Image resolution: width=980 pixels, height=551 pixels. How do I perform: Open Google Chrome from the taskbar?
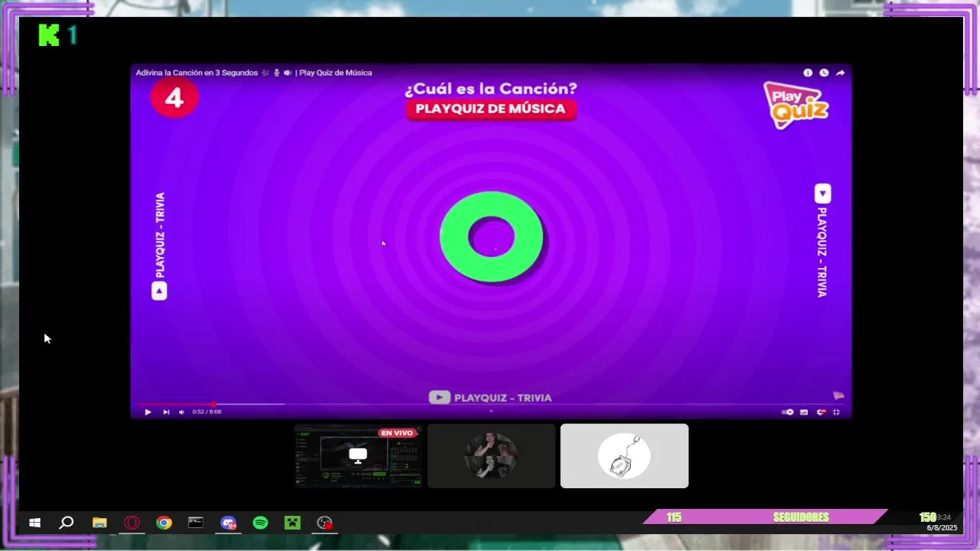(x=164, y=523)
